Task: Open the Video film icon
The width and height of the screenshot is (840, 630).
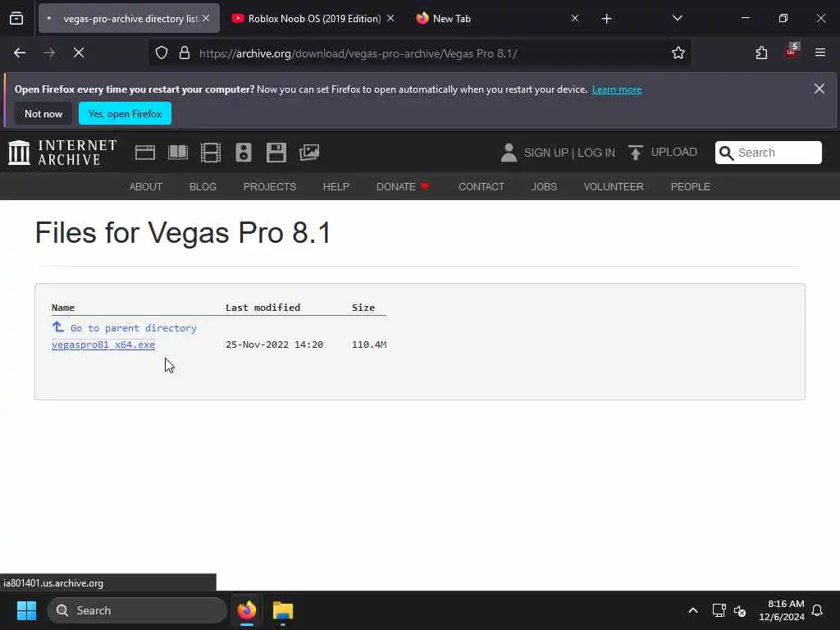Action: pyautogui.click(x=211, y=153)
